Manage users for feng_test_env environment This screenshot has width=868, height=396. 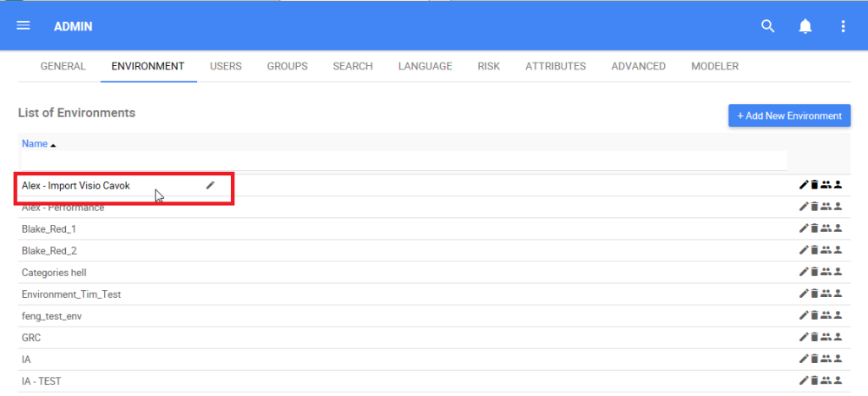838,316
